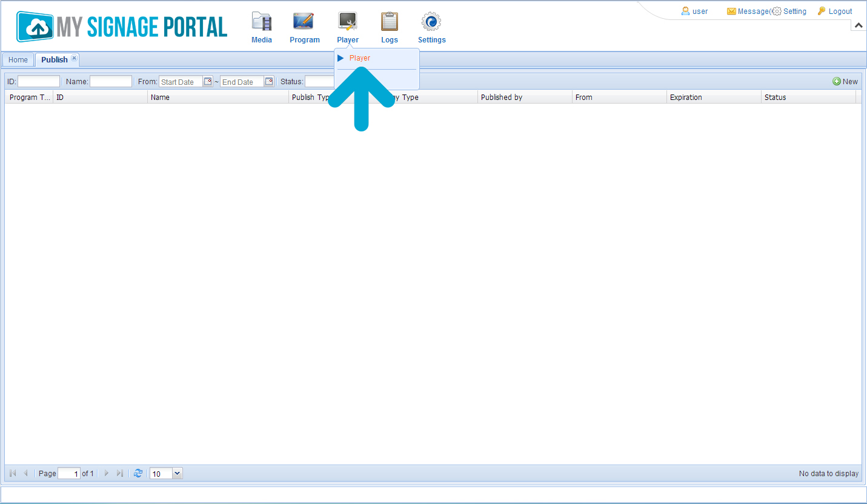The image size is (867, 504).
Task: Collapse the header with the up chevron
Action: (x=859, y=25)
